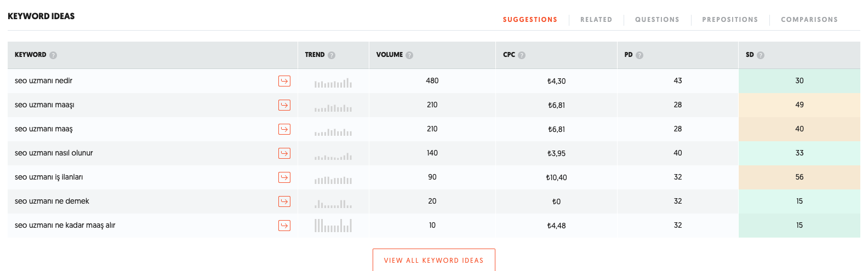
Task: Open arrow icon for 'seo uzmanı nedir'
Action: [x=284, y=81]
